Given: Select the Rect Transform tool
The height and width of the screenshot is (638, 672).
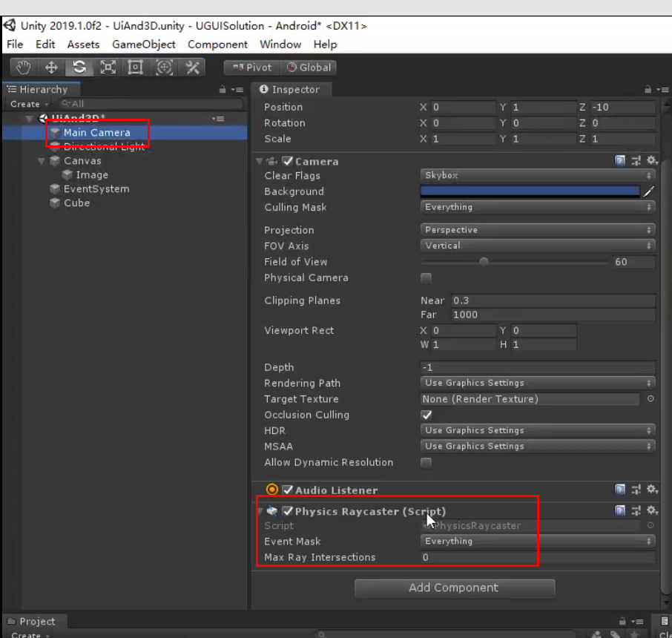Looking at the screenshot, I should click(x=136, y=68).
